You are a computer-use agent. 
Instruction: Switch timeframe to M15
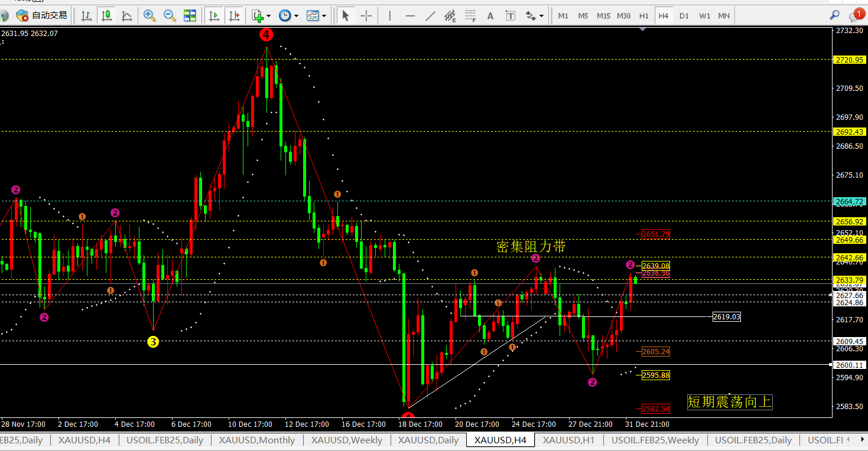tap(603, 16)
